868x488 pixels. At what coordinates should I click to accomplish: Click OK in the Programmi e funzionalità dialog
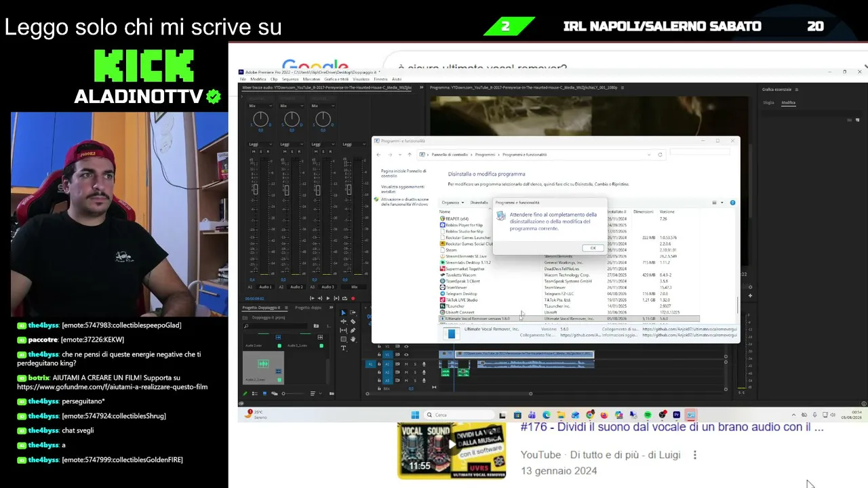593,248
